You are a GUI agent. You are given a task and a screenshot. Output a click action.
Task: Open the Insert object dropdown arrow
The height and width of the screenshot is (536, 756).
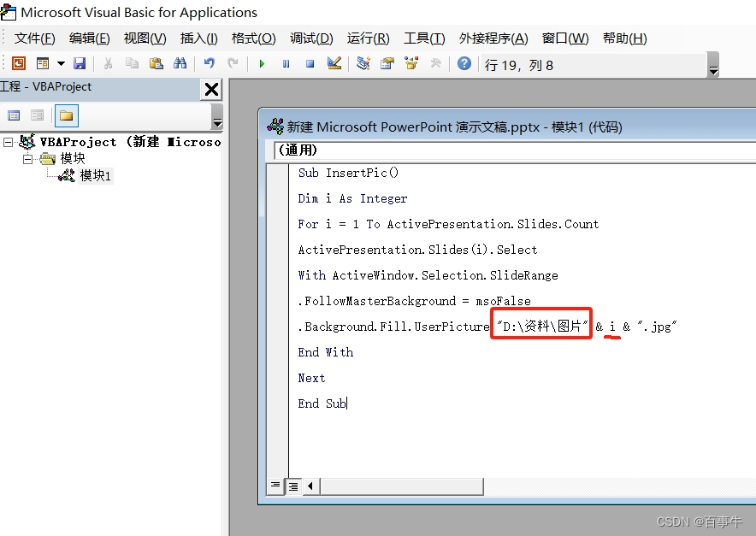(61, 63)
